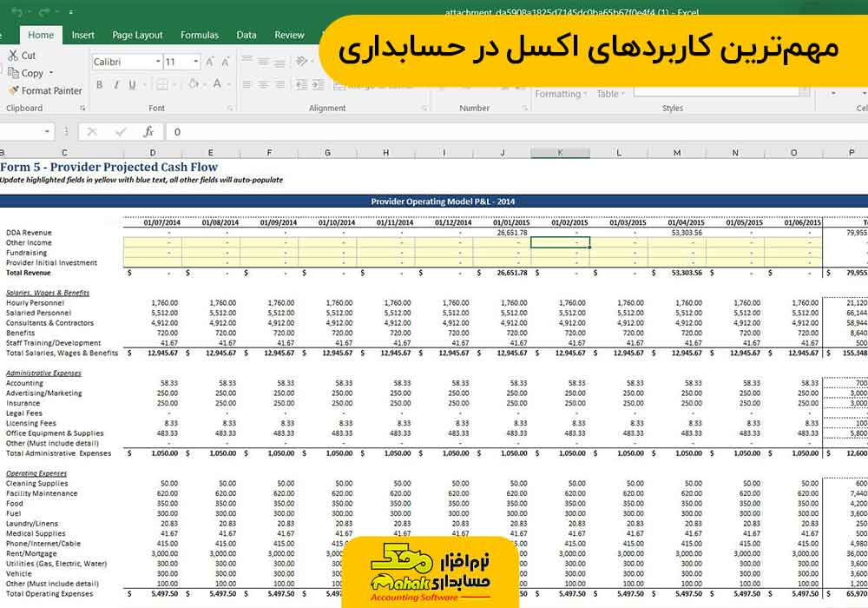Expand the Calibri font name dropdown
Screen dimensions: 868x608
(158, 62)
